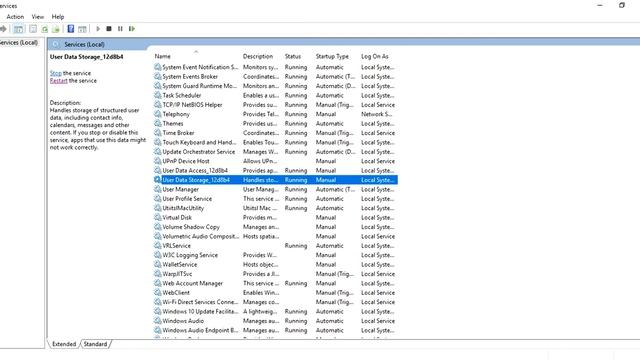Select the System Event Notification service row
This screenshot has width=640, height=360.
275,67
